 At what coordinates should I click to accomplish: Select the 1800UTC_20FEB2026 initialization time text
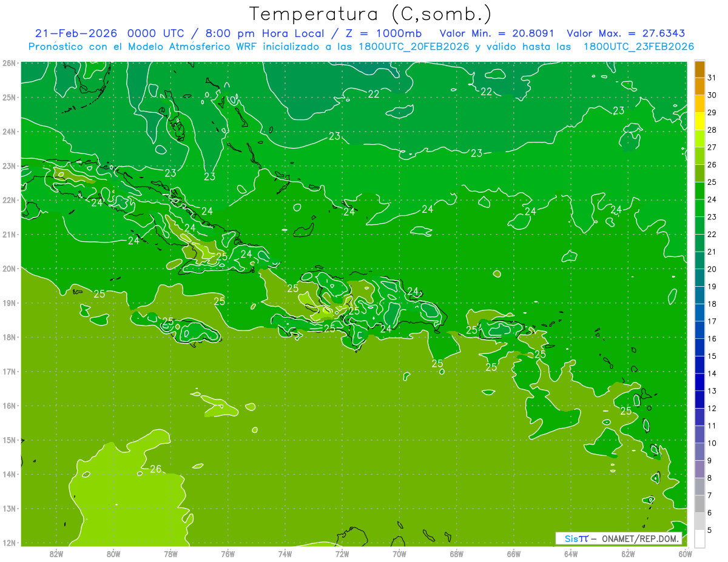[414, 46]
